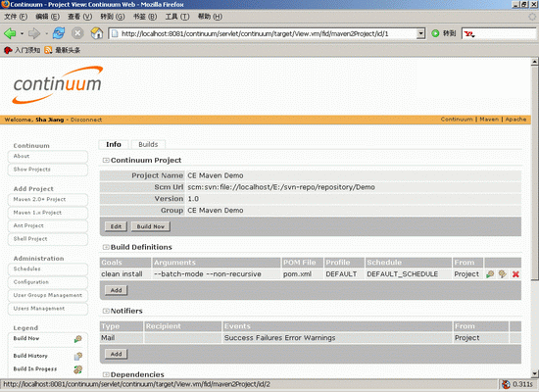Open Configuration administration link

(x=48, y=282)
